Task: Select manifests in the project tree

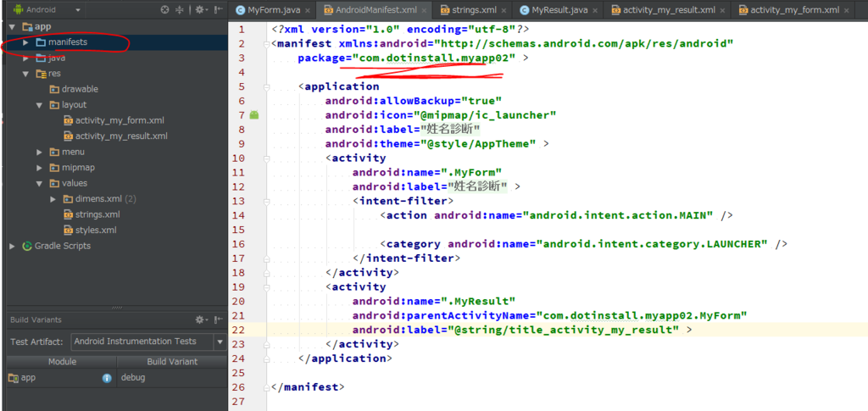Action: tap(68, 42)
